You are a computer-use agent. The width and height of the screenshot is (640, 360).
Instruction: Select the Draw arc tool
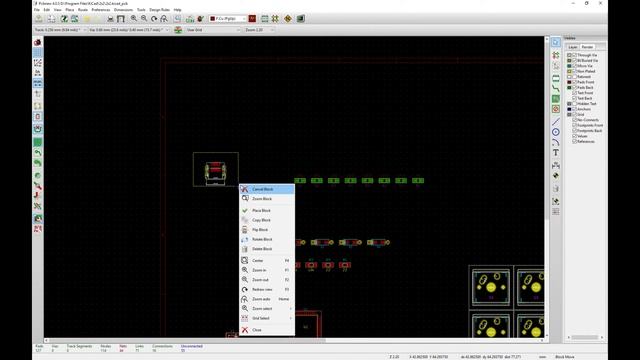pyautogui.click(x=556, y=142)
